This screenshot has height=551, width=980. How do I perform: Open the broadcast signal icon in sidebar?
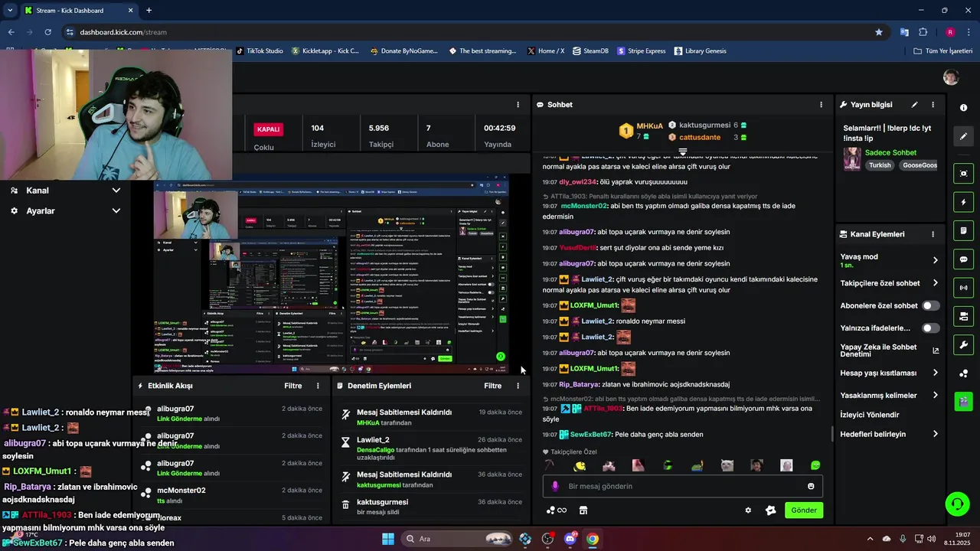click(x=963, y=288)
